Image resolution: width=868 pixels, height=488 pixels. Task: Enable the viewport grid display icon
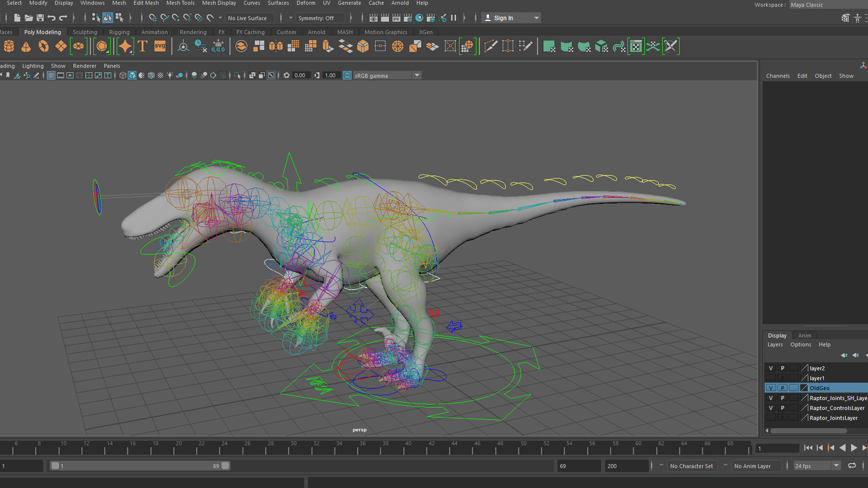click(51, 75)
